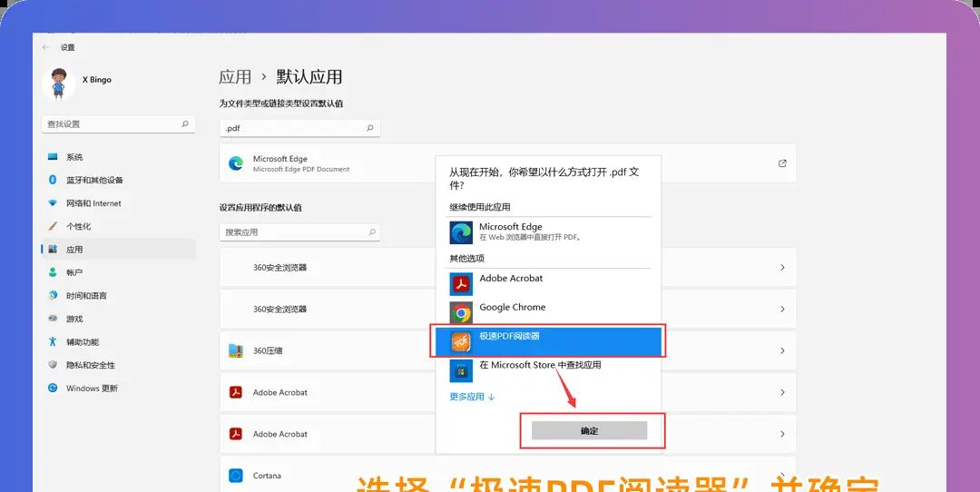The image size is (980, 492).
Task: Click the 游戏 controller icon
Action: 54,319
